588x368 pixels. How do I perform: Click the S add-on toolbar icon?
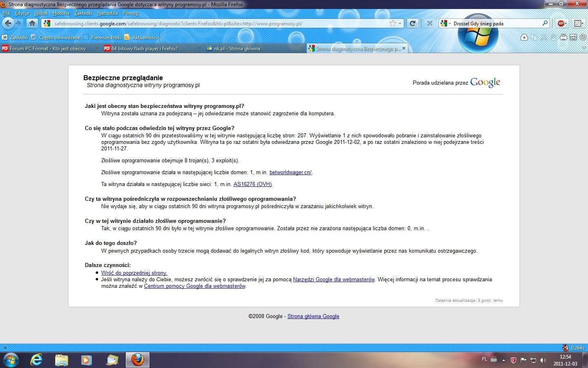(x=578, y=23)
